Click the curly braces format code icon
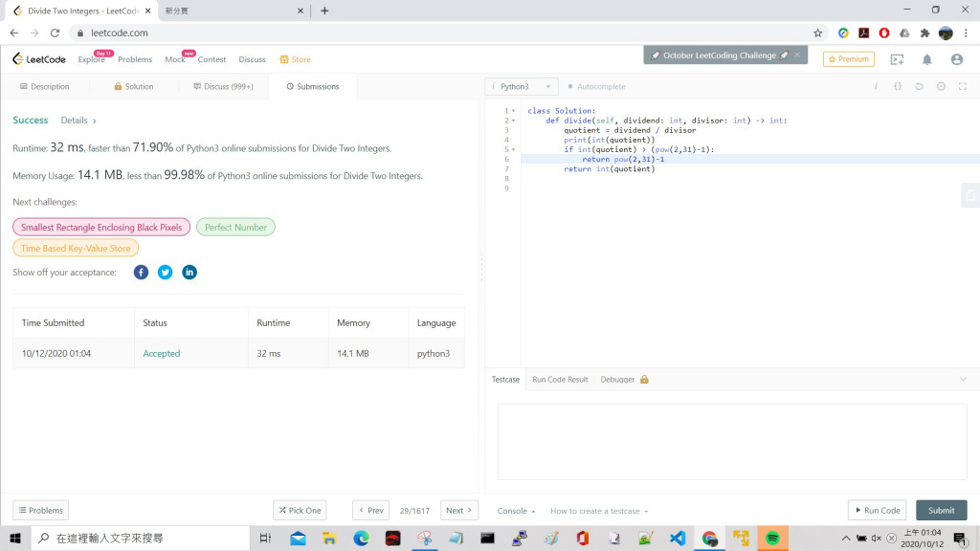 898,86
